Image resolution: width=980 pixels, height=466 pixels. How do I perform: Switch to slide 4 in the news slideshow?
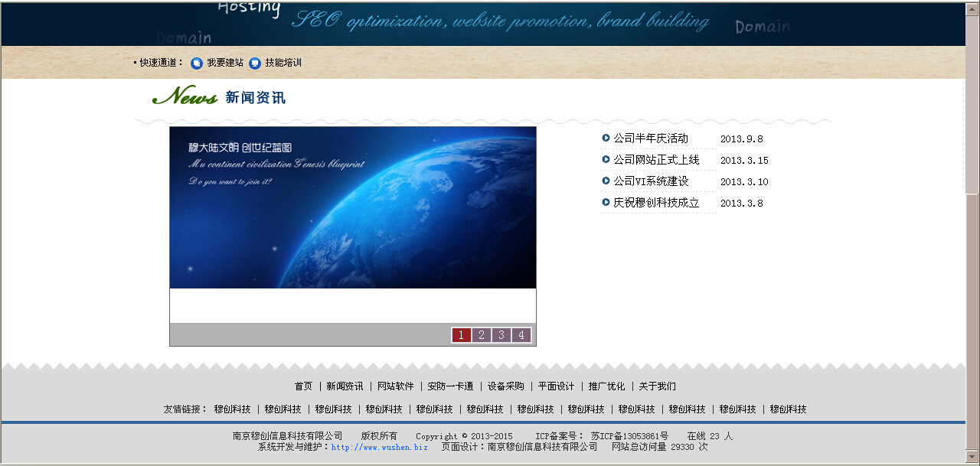click(x=521, y=335)
